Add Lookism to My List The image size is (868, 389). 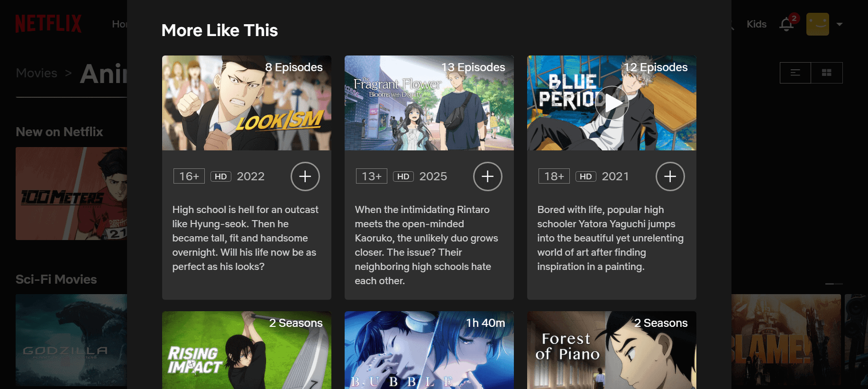305,176
